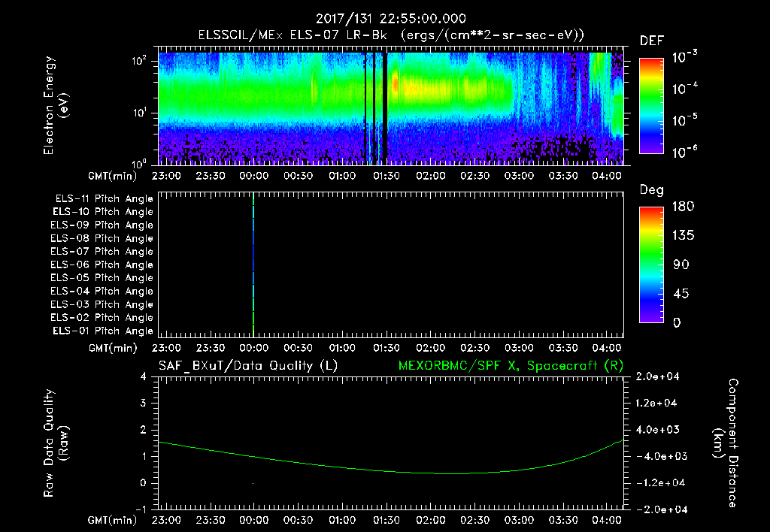Click the ELS-03 Pitch Angle label
Viewport: 770px width, 532px height.
102,305
